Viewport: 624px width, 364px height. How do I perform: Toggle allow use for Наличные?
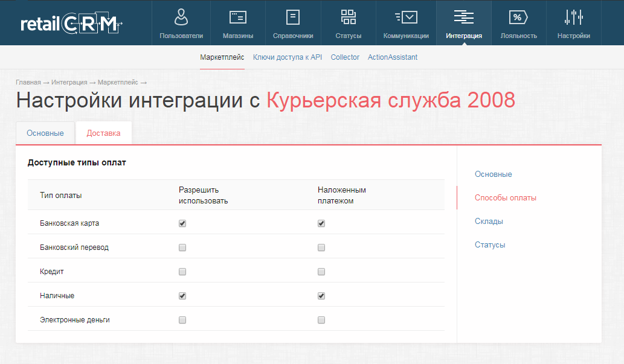click(x=182, y=296)
